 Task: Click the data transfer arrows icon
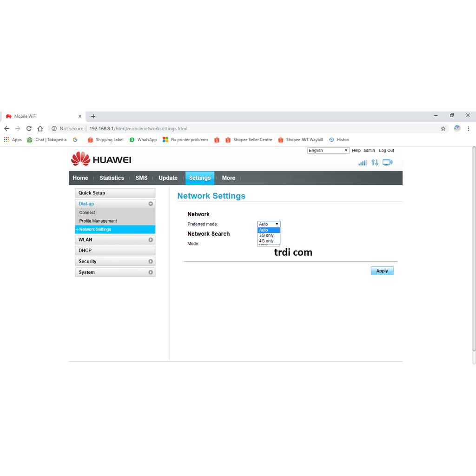click(375, 163)
